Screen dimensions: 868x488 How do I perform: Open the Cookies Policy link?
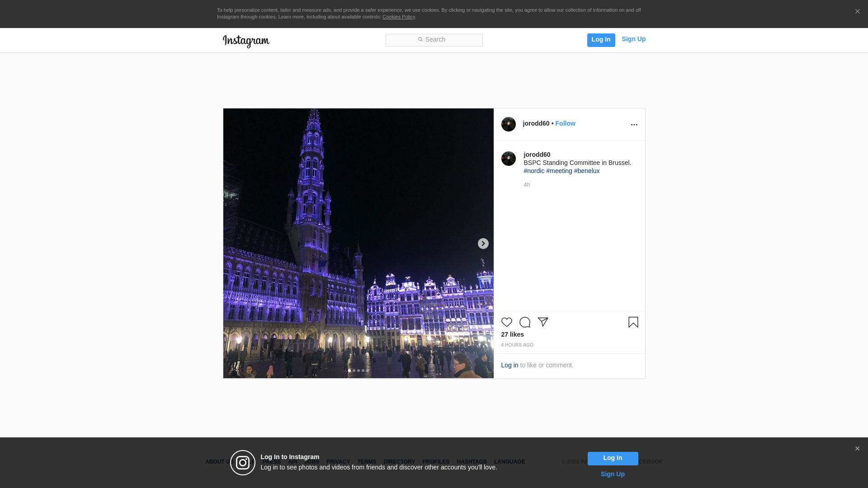click(x=398, y=17)
